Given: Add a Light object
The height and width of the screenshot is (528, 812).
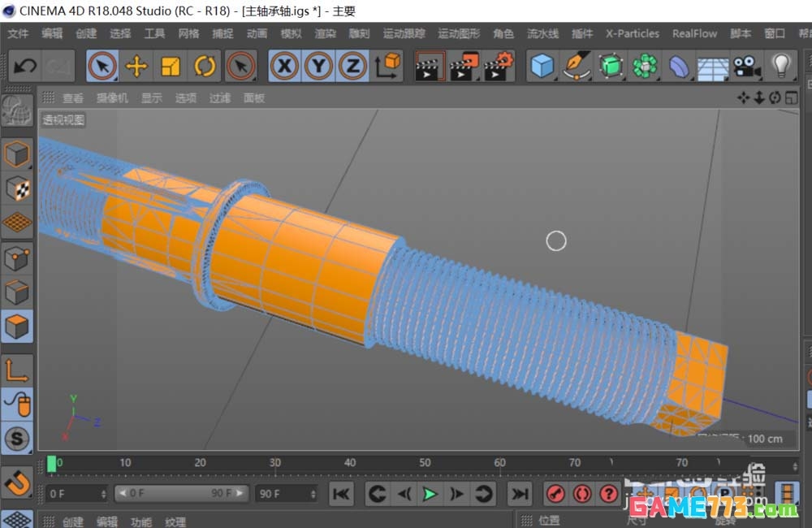Looking at the screenshot, I should (780, 66).
